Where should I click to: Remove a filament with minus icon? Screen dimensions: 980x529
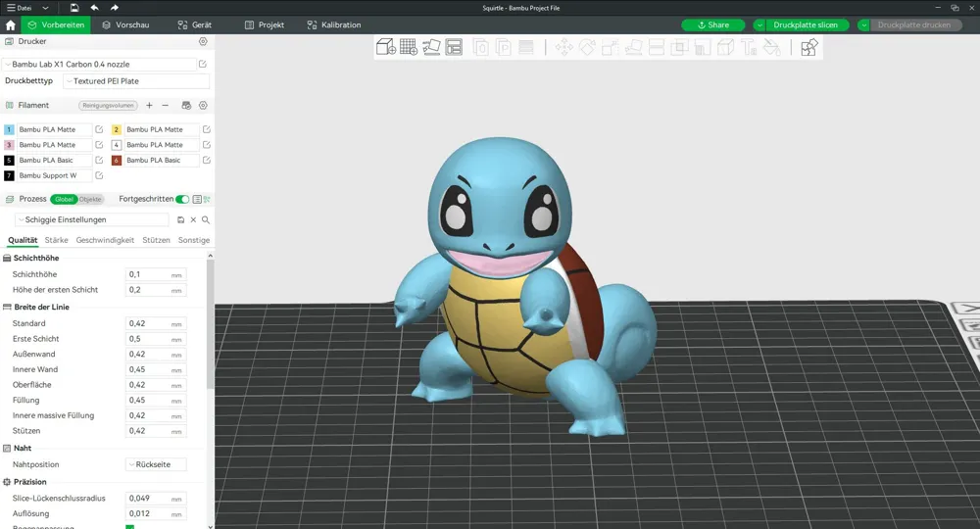pos(166,106)
